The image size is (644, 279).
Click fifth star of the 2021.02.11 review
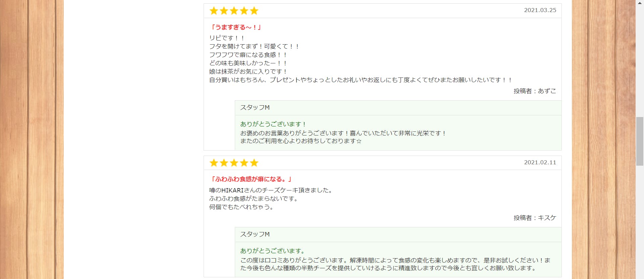click(254, 163)
